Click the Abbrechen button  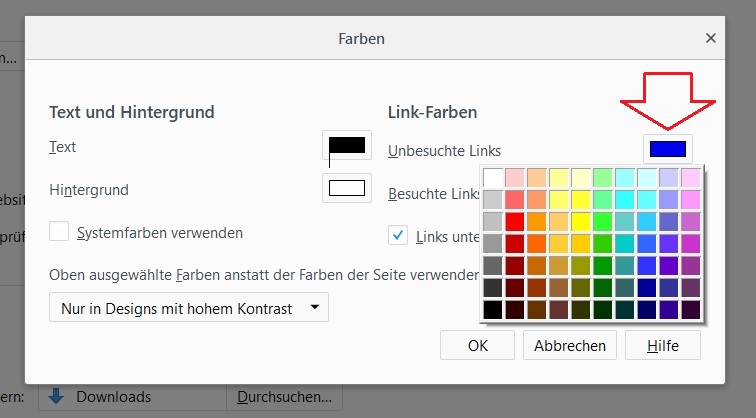pos(568,346)
